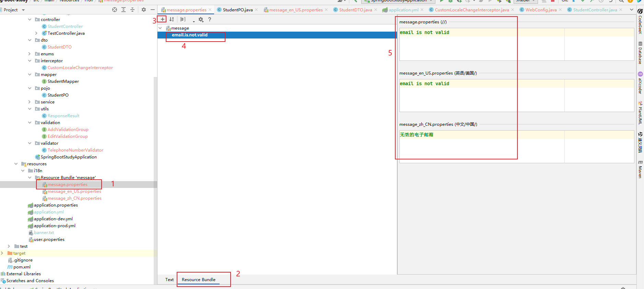
Task: Open resource bundle editor settings gear
Action: (x=201, y=20)
